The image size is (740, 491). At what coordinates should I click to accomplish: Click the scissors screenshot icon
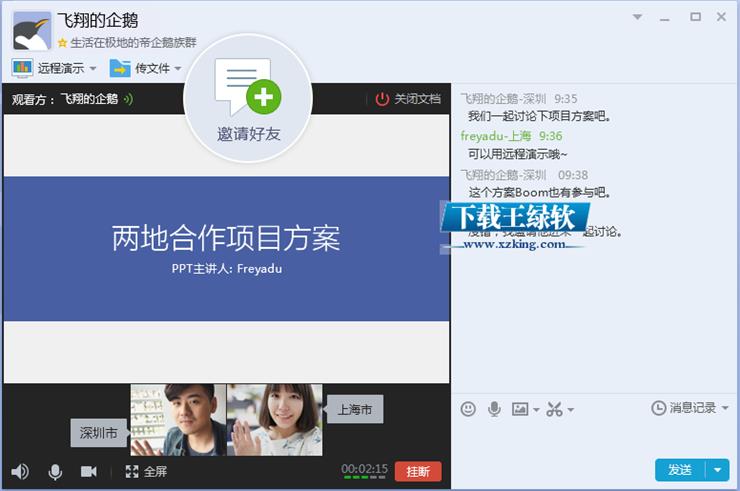click(x=555, y=409)
